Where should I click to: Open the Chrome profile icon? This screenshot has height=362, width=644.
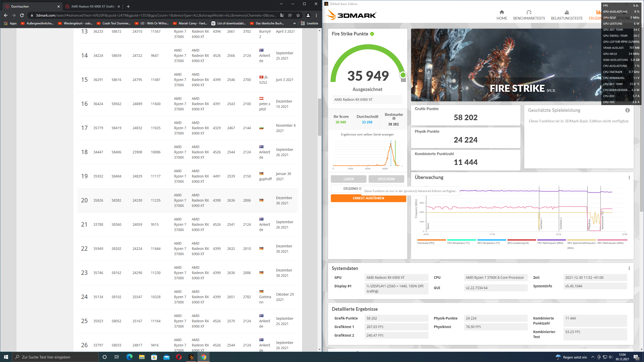pos(308,15)
